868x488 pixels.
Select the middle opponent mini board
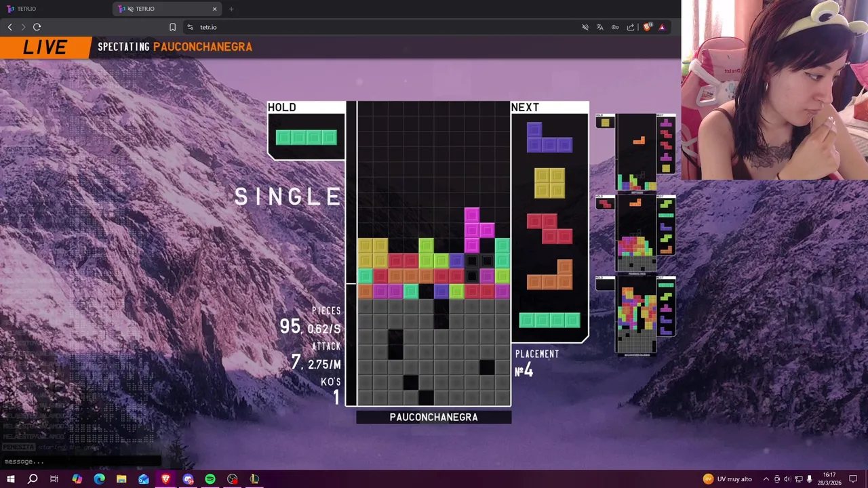[x=635, y=234]
